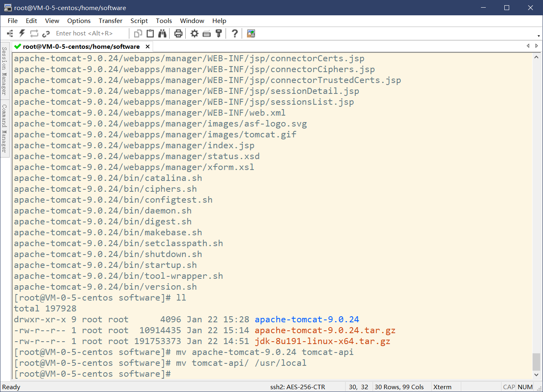Click the next tab arrow
Screen dimensions: 543x392
(537, 46)
